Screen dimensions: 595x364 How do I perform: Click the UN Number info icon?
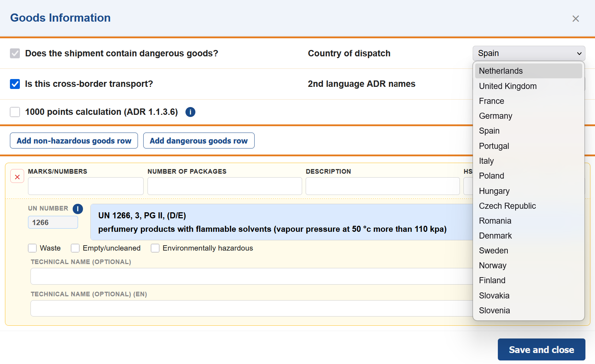78,209
